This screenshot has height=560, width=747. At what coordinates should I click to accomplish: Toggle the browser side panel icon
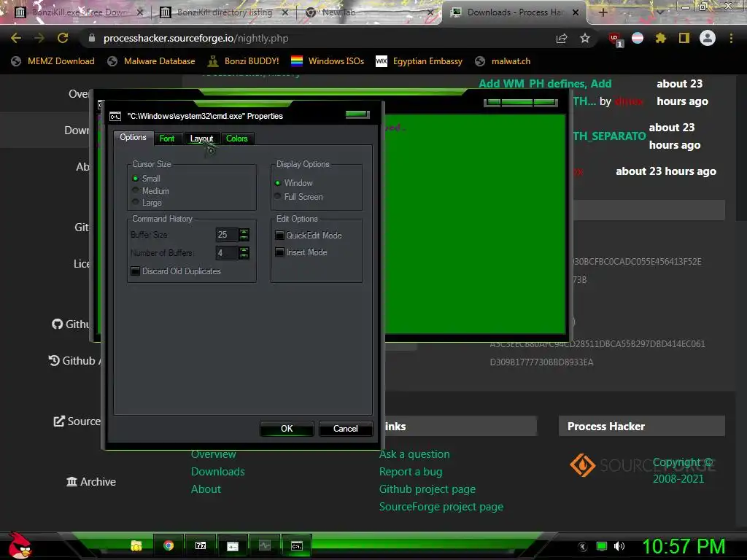pos(684,38)
